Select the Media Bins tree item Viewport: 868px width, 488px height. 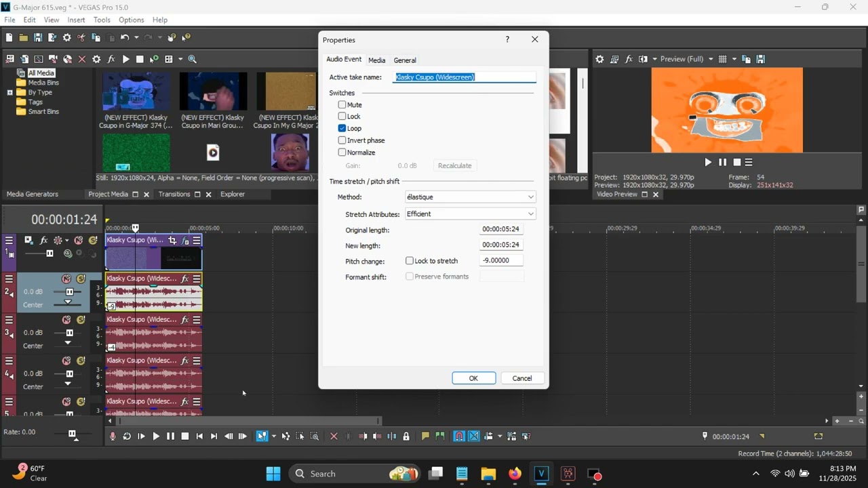coord(43,83)
